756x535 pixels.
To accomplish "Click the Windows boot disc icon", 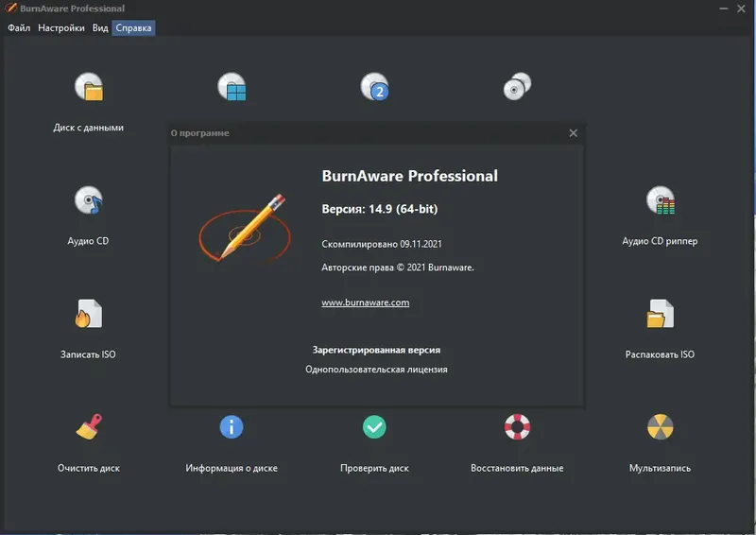I will 232,86.
